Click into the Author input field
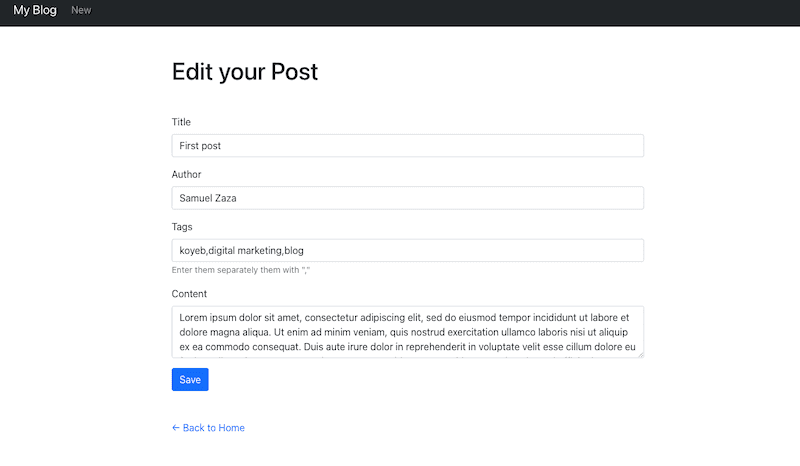Viewport: 800px width, 466px height. pos(407,198)
